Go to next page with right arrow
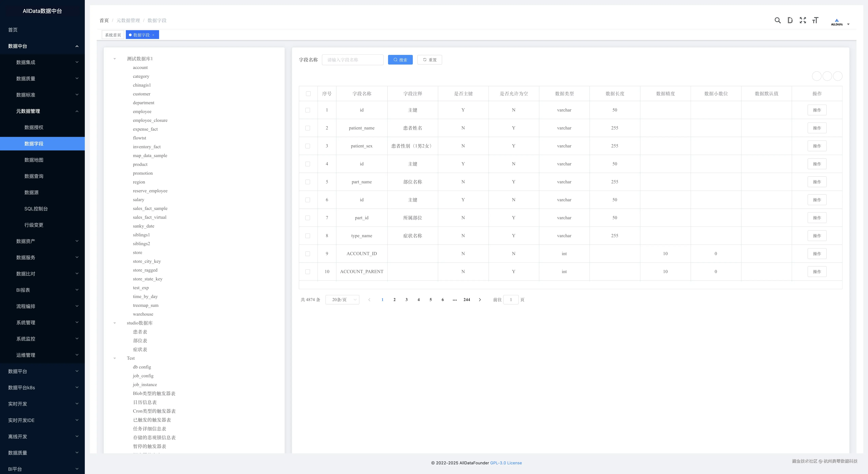This screenshot has width=868, height=474. 480,300
